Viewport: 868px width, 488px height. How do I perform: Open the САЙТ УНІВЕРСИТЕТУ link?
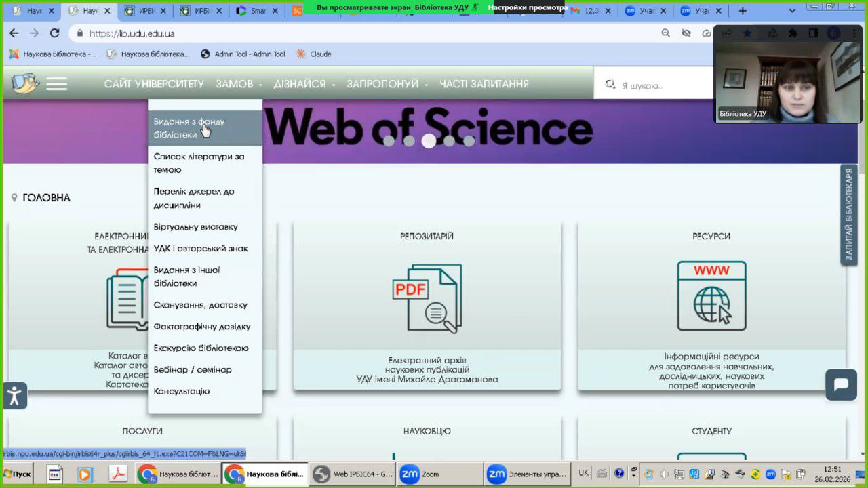point(154,84)
